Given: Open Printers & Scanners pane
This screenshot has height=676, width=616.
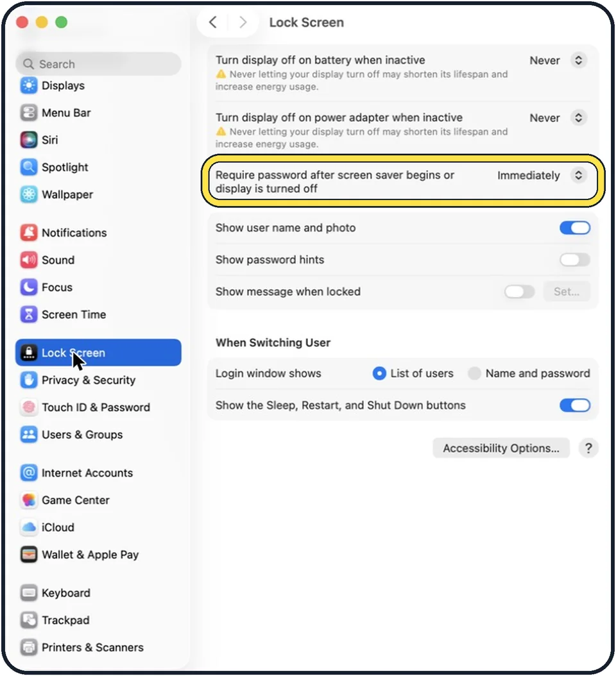Looking at the screenshot, I should 99,647.
